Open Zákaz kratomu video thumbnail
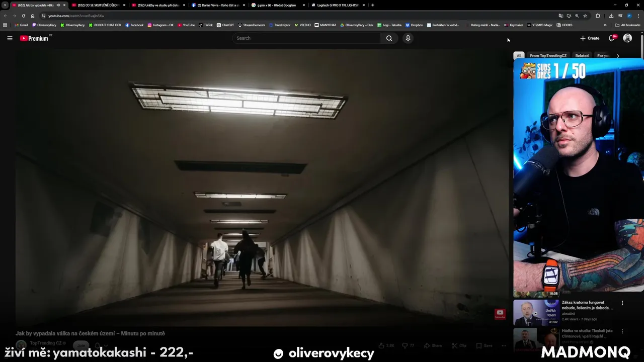Image resolution: width=644 pixels, height=362 pixels. (x=535, y=312)
